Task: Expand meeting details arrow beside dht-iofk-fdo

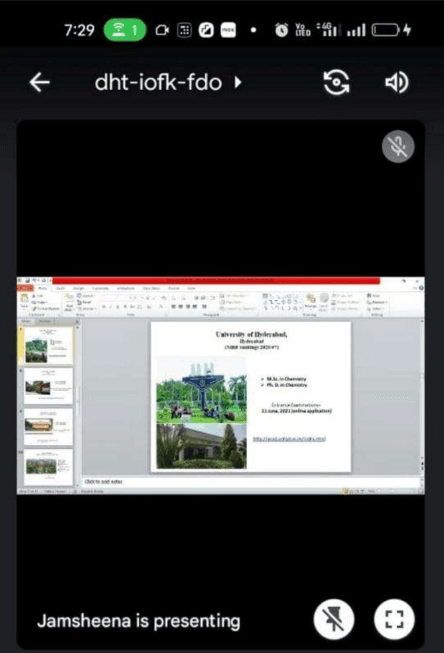Action: (238, 82)
